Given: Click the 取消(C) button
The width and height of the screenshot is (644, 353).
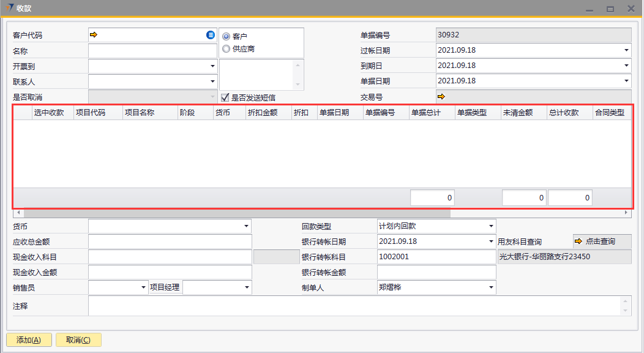Looking at the screenshot, I should (x=78, y=340).
